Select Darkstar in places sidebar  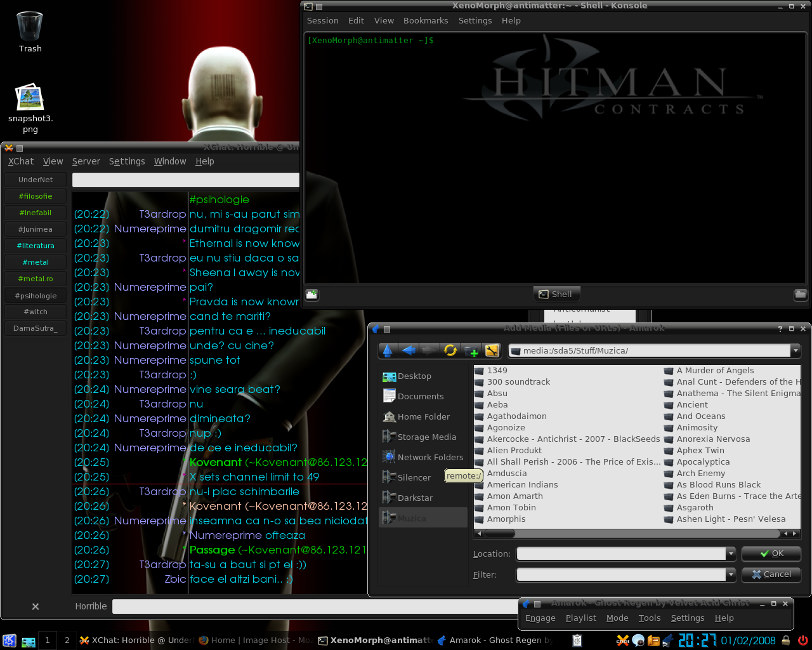pos(423,498)
